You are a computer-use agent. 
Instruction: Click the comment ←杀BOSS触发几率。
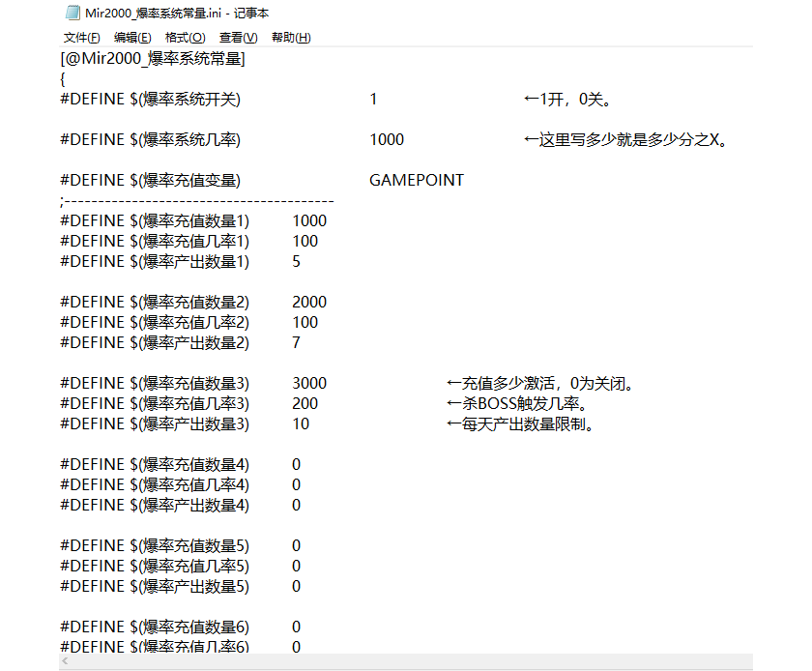(518, 403)
